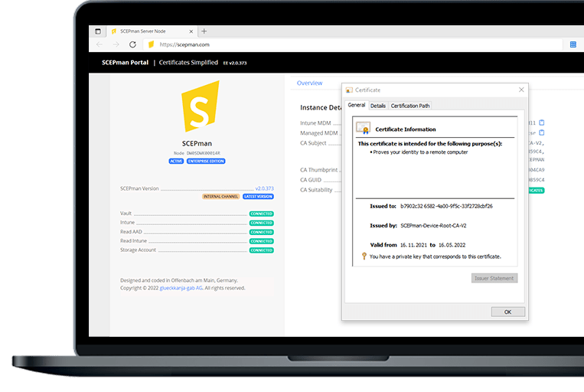Click the certificate icon in dialog title bar
Viewport: 584px width, 392px height.
pos(349,90)
